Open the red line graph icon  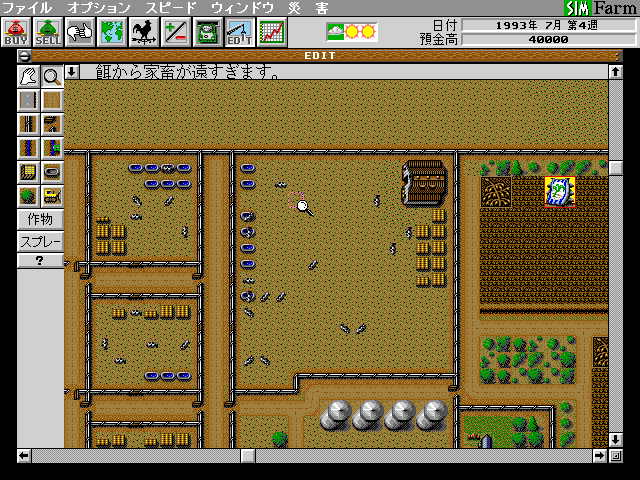click(271, 32)
